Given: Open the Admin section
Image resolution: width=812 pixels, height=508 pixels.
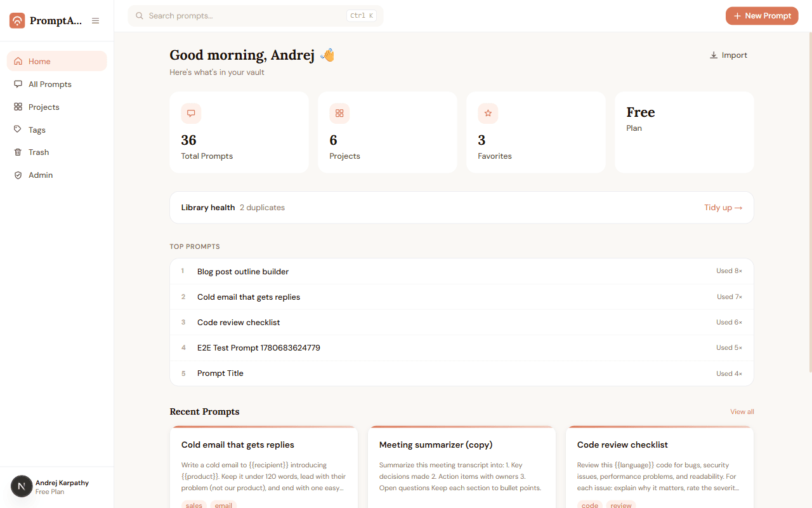Looking at the screenshot, I should click(57, 175).
